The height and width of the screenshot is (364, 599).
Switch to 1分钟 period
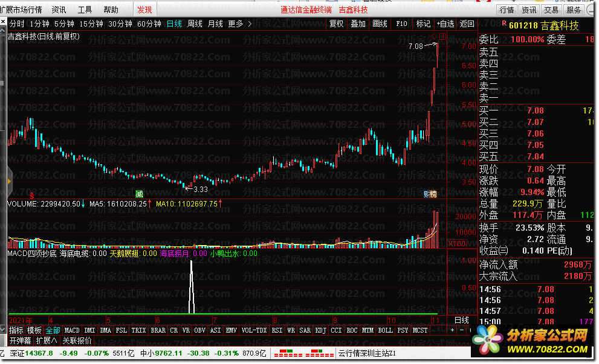(x=39, y=24)
